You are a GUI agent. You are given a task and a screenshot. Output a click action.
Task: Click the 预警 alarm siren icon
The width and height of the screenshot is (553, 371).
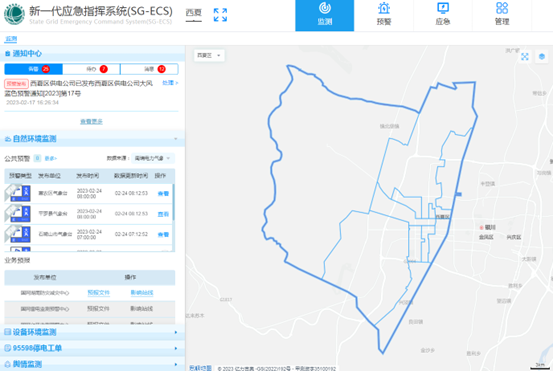click(384, 8)
